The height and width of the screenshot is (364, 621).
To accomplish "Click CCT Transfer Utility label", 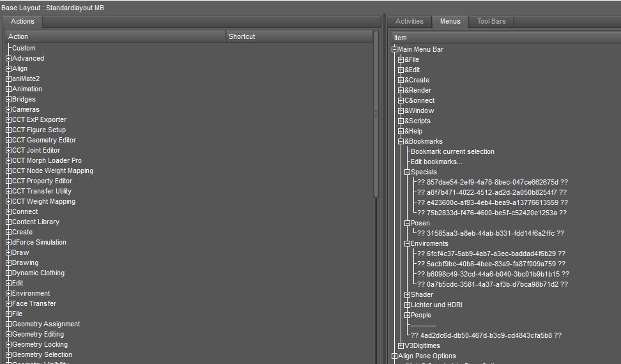I will (42, 191).
